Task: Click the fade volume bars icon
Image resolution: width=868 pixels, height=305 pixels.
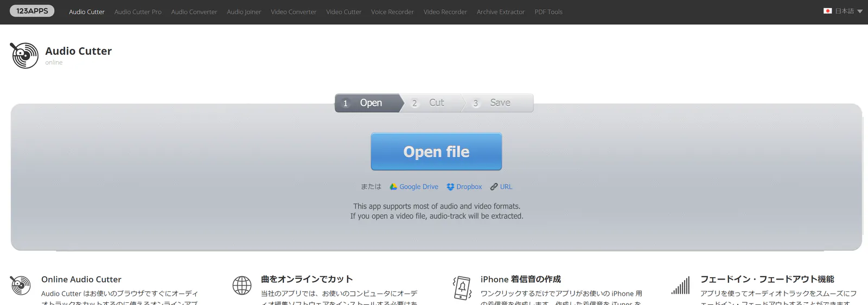Action: tap(680, 285)
